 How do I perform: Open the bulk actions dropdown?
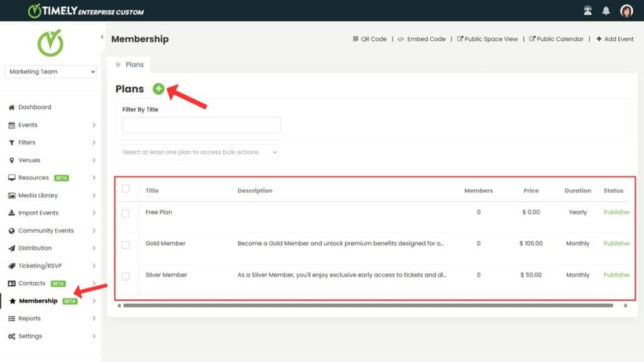(197, 152)
